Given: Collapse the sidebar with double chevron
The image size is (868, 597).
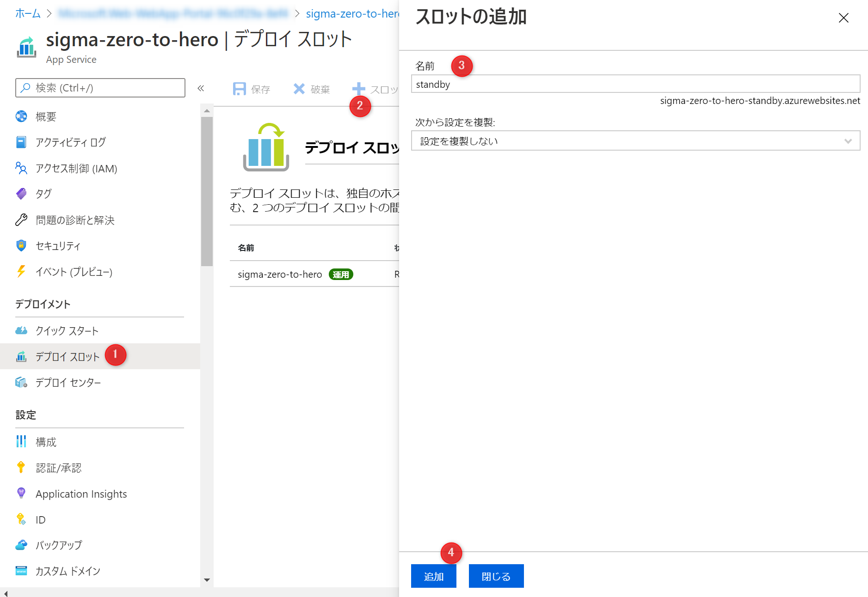Looking at the screenshot, I should tap(201, 88).
